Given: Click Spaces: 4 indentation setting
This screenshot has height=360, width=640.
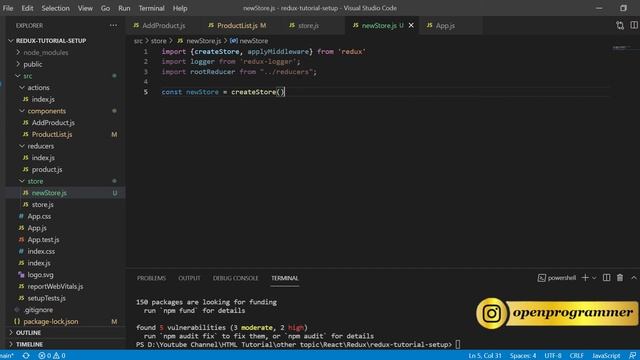Looking at the screenshot, I should (x=523, y=356).
